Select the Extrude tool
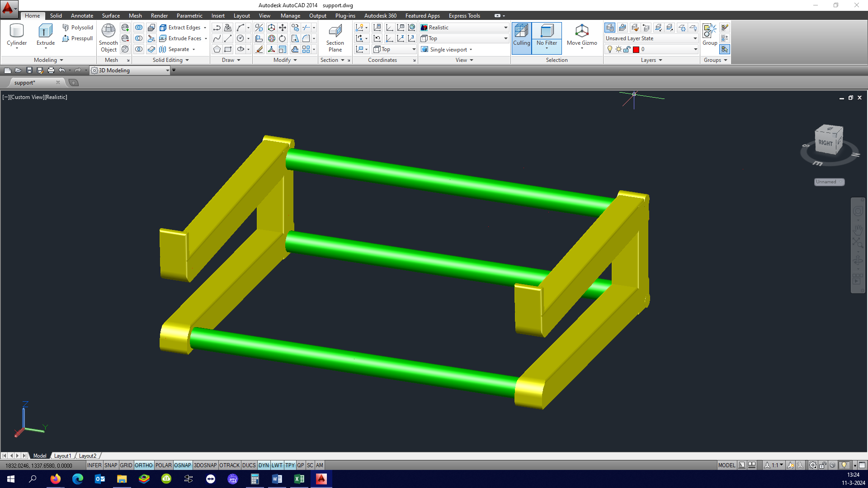 [45, 36]
